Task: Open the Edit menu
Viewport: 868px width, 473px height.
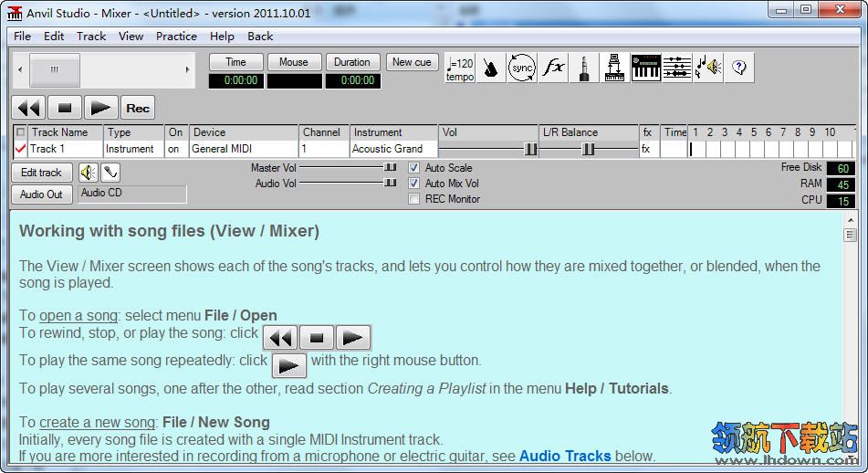Action: click(x=54, y=36)
